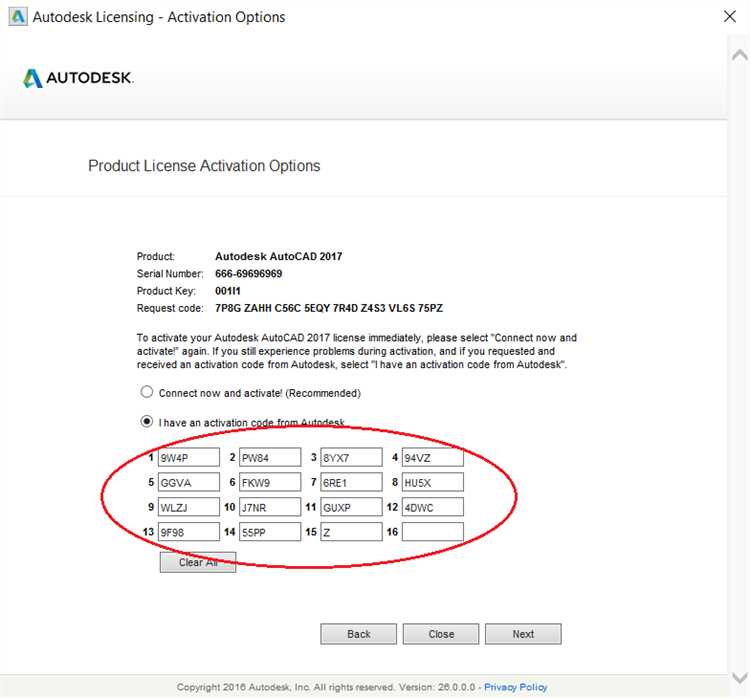Image resolution: width=750 pixels, height=698 pixels.
Task: Click the serial number 666-69696969
Action: point(249,274)
